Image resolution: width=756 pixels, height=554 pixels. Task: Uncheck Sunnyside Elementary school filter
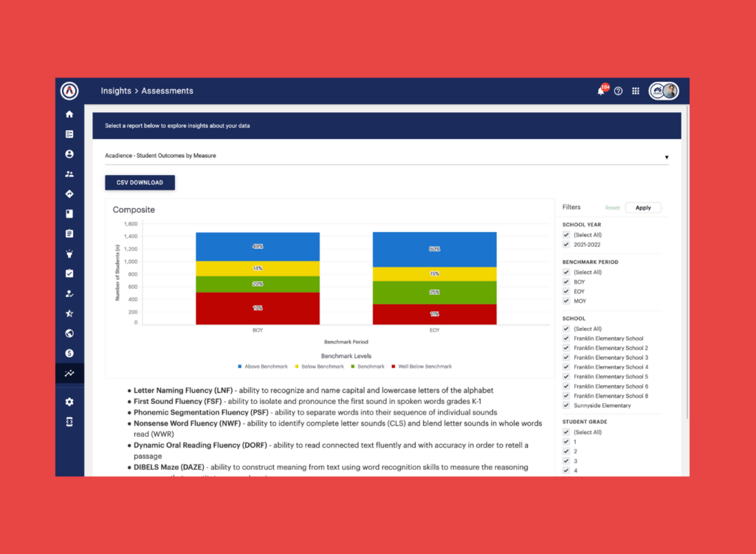(x=566, y=406)
